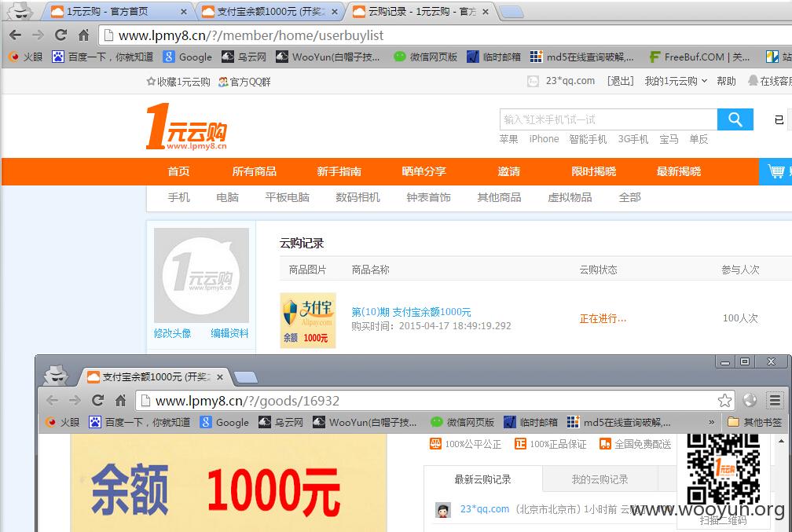The width and height of the screenshot is (792, 532).
Task: Click the blue search magnifier button
Action: [x=735, y=119]
